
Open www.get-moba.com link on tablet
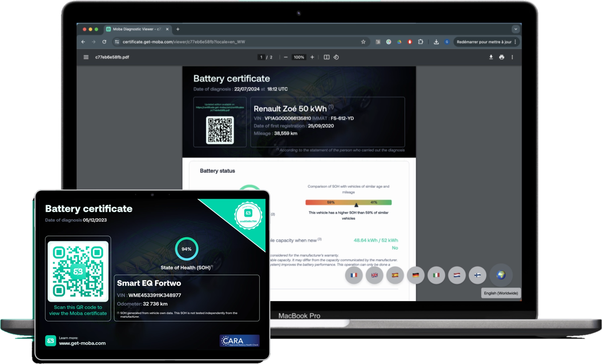(82, 343)
